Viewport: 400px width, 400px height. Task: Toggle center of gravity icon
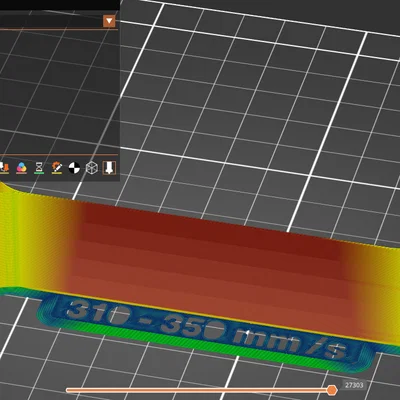(x=74, y=168)
